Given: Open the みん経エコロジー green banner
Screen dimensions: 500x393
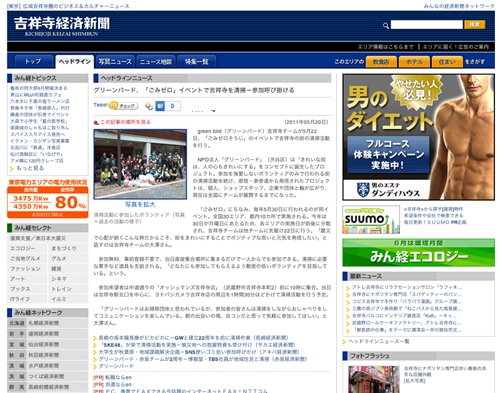Looking at the screenshot, I should click(418, 252).
